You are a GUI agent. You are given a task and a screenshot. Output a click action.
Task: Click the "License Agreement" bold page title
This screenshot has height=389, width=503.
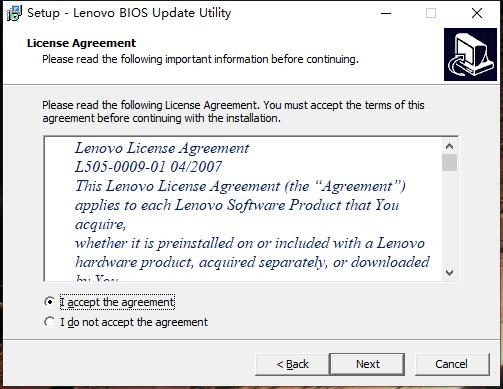(81, 43)
